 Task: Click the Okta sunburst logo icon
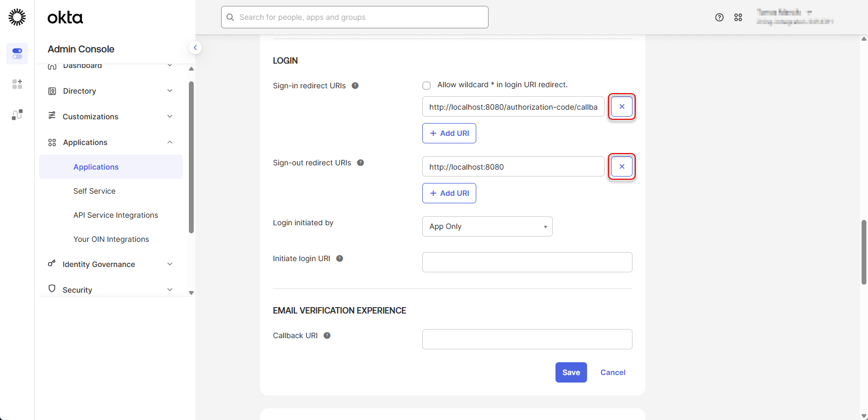pos(17,17)
